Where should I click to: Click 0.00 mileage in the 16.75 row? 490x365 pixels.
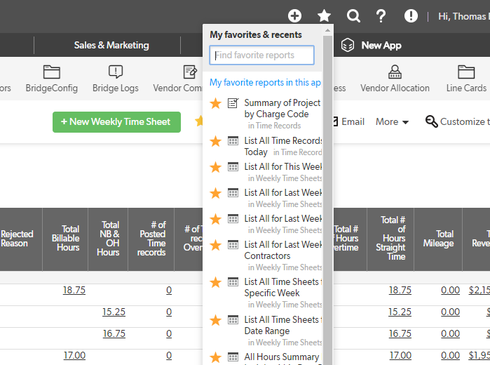pos(450,334)
